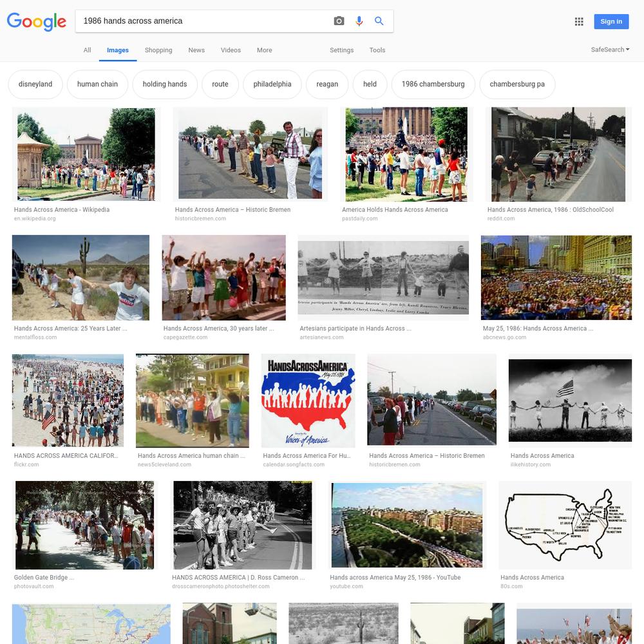Screen dimensions: 644x644
Task: Open the route map image from 80s.com
Action: pyautogui.click(x=565, y=525)
